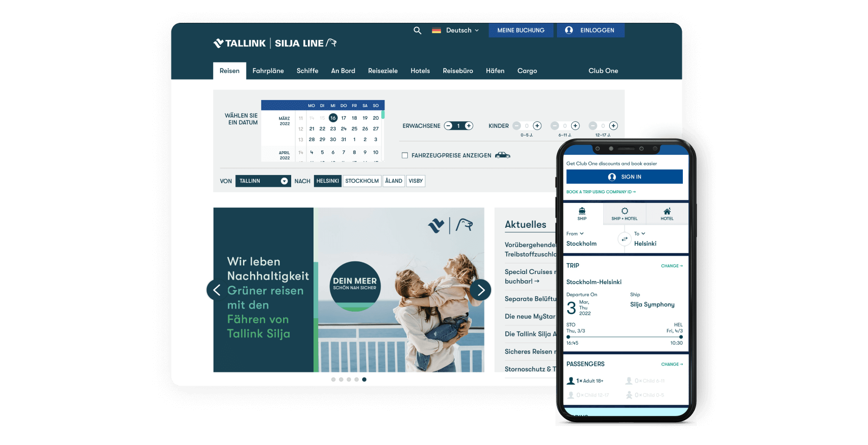Viewport: 868px width, 445px height.
Task: Select highlighted date 16 in calendar
Action: pos(333,118)
